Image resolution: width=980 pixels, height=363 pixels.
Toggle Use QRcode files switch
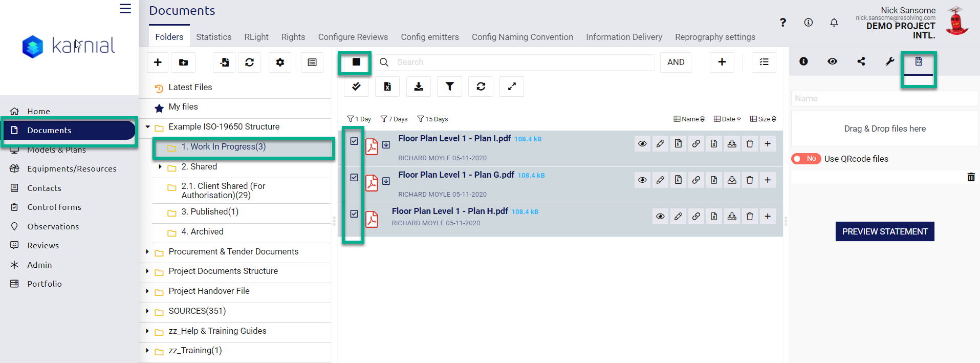click(x=805, y=159)
